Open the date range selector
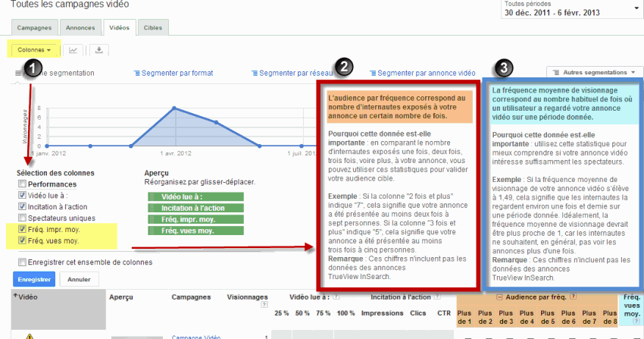Viewport: 644px width, 339px height. pos(571,8)
